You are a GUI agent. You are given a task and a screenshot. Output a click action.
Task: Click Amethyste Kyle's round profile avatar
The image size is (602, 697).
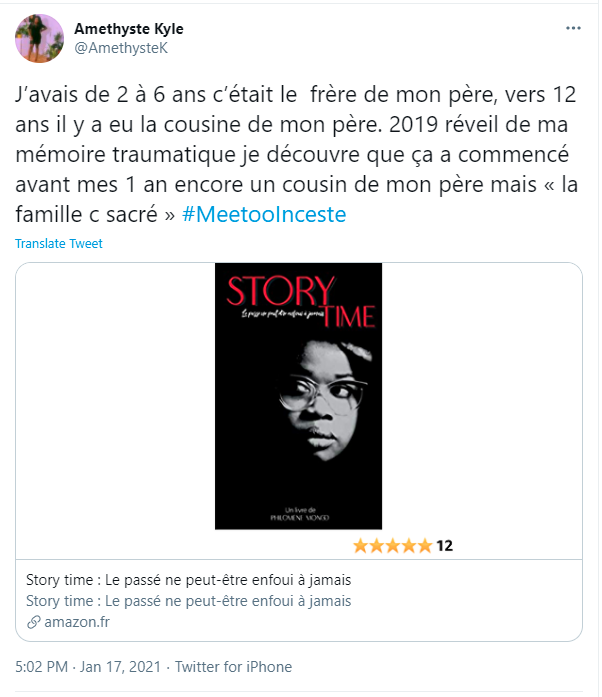[x=40, y=38]
